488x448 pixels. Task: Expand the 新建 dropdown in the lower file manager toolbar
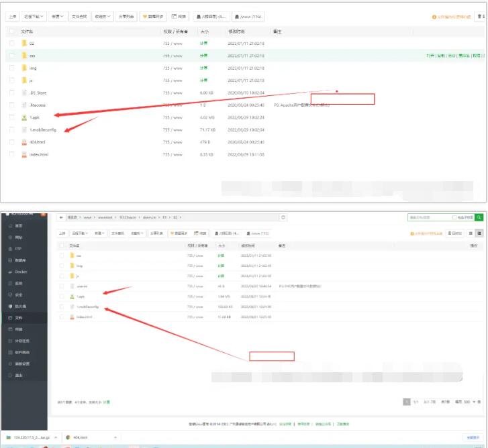pos(99,233)
